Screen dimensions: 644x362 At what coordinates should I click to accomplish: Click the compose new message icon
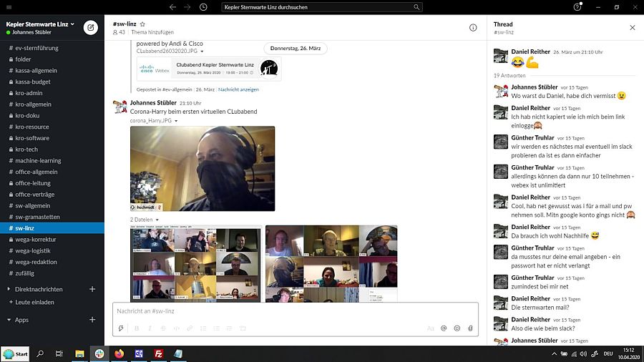[x=91, y=28]
